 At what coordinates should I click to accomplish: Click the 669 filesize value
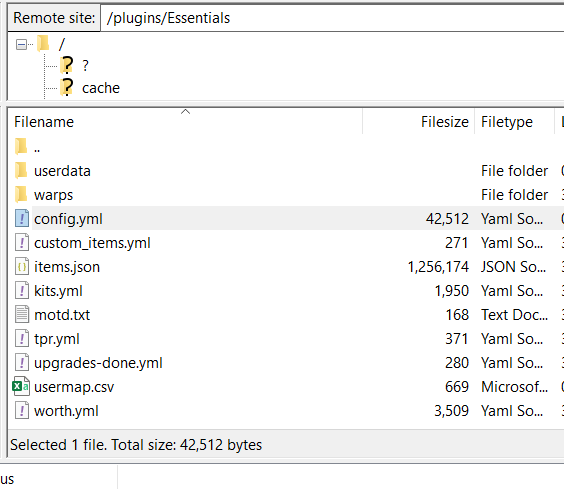457,387
